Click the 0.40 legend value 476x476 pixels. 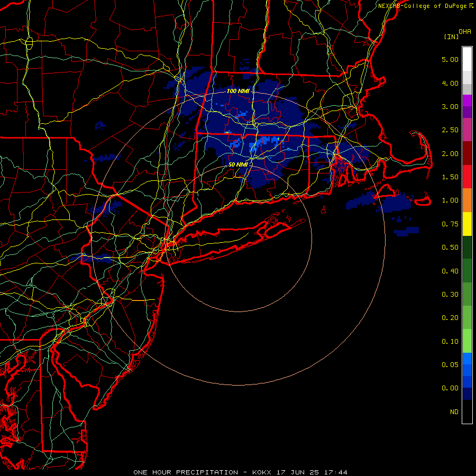pos(450,271)
